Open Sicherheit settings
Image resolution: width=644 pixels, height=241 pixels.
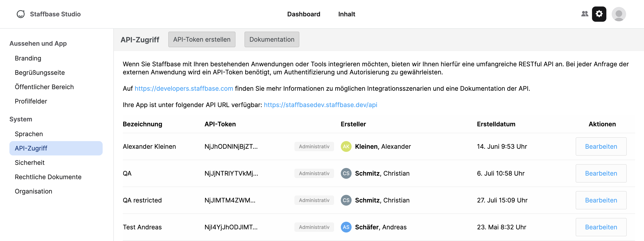pyautogui.click(x=30, y=163)
